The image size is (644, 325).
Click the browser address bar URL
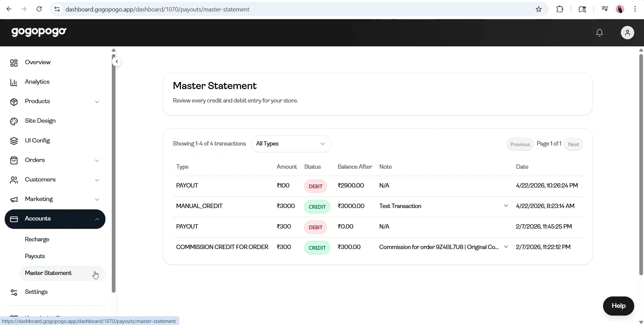[x=157, y=9]
